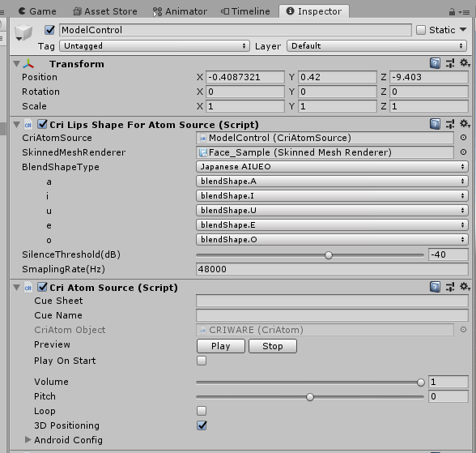Expand the Android Config section
Image resolution: width=476 pixels, height=453 pixels.
(28, 440)
